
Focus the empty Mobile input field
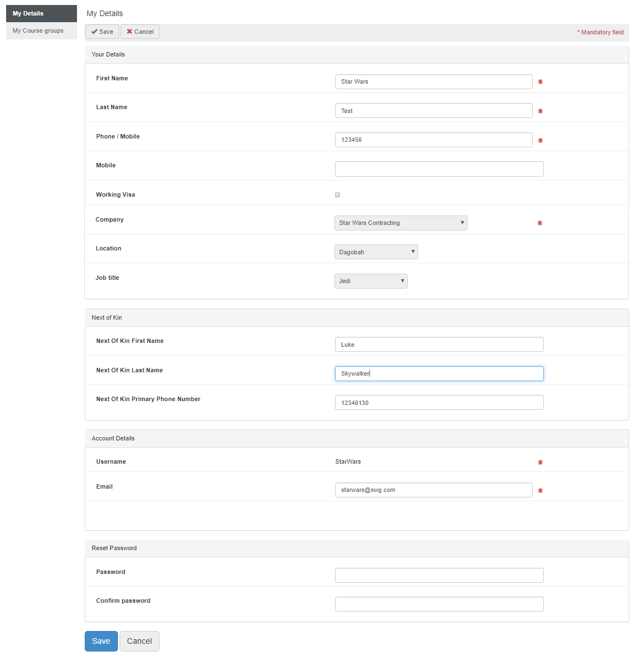439,169
